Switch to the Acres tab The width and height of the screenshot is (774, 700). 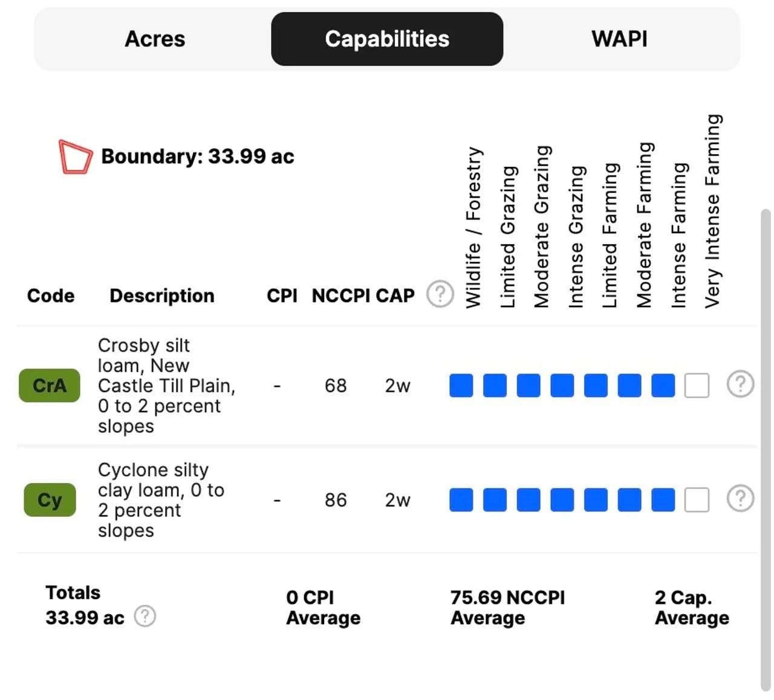tap(155, 39)
